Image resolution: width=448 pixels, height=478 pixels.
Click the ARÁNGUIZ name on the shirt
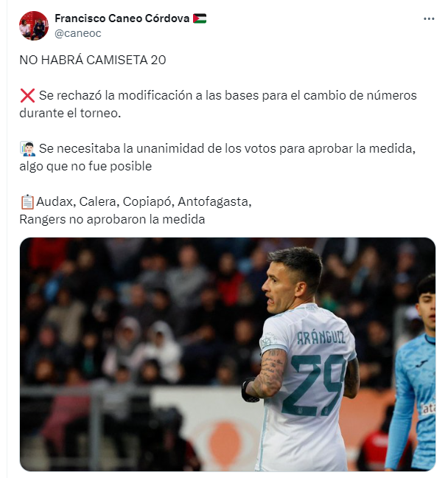(x=321, y=338)
